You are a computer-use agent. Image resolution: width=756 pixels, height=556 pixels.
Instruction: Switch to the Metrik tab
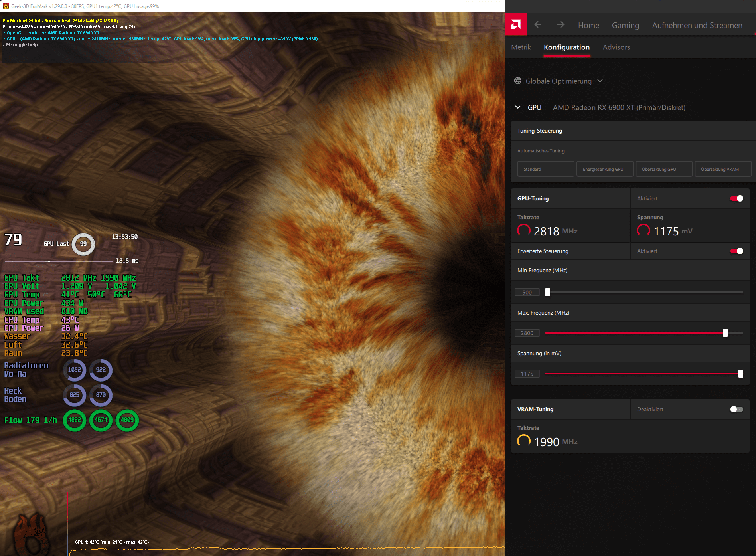click(x=521, y=47)
